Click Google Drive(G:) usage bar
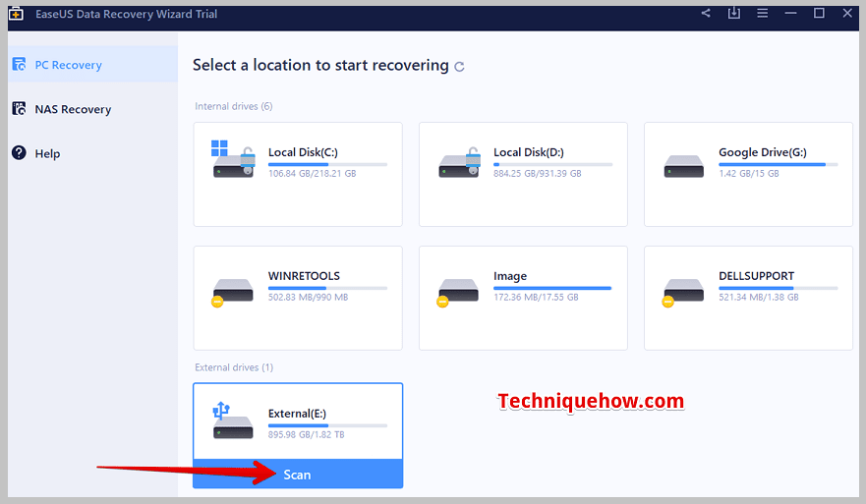Viewport: 866px width, 504px height. pyautogui.click(x=779, y=164)
